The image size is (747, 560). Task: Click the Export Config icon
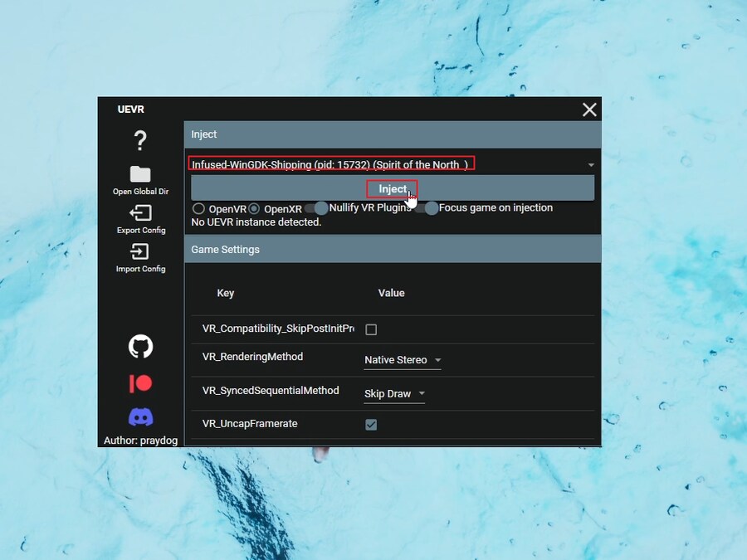(140, 213)
